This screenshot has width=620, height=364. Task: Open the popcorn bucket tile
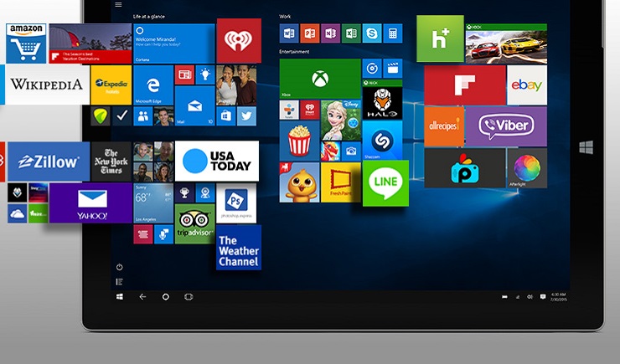tap(299, 141)
